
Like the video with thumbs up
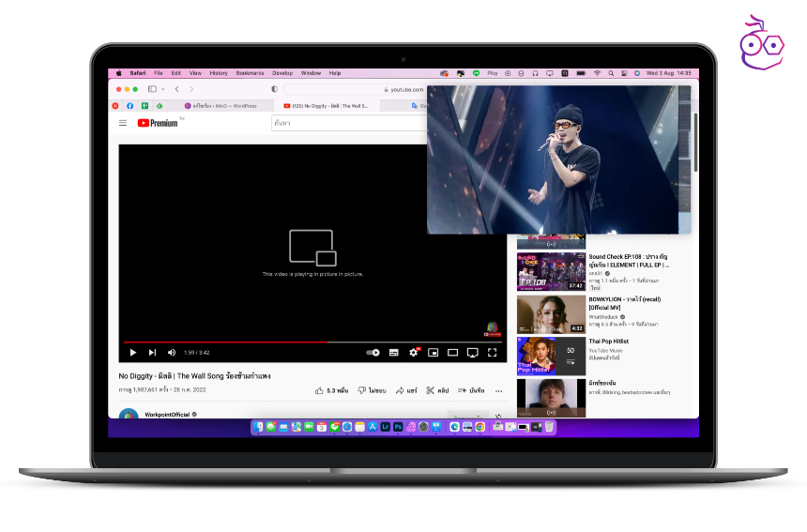tap(320, 390)
